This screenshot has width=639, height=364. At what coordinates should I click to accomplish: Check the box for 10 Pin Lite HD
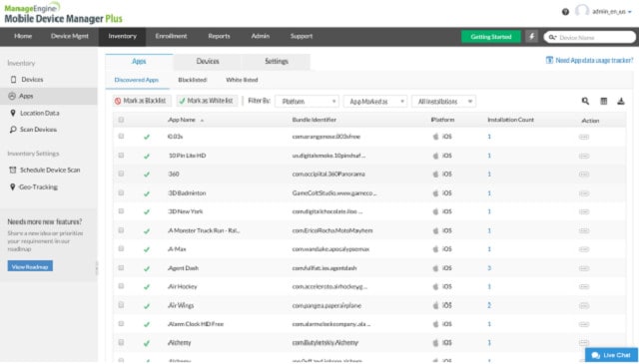[121, 156]
